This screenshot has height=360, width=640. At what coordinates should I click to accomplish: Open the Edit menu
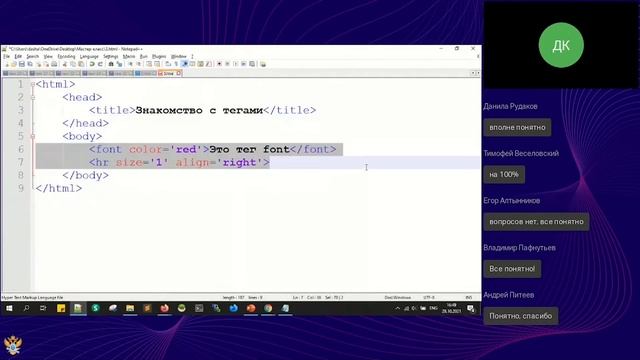coord(18,56)
